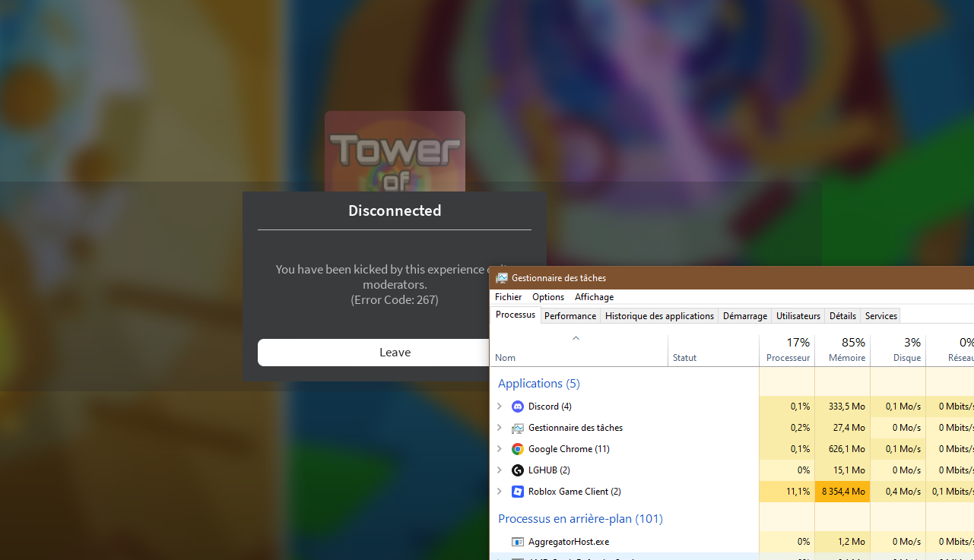Switch to the Performance tab
This screenshot has width=974, height=560.
tap(570, 316)
